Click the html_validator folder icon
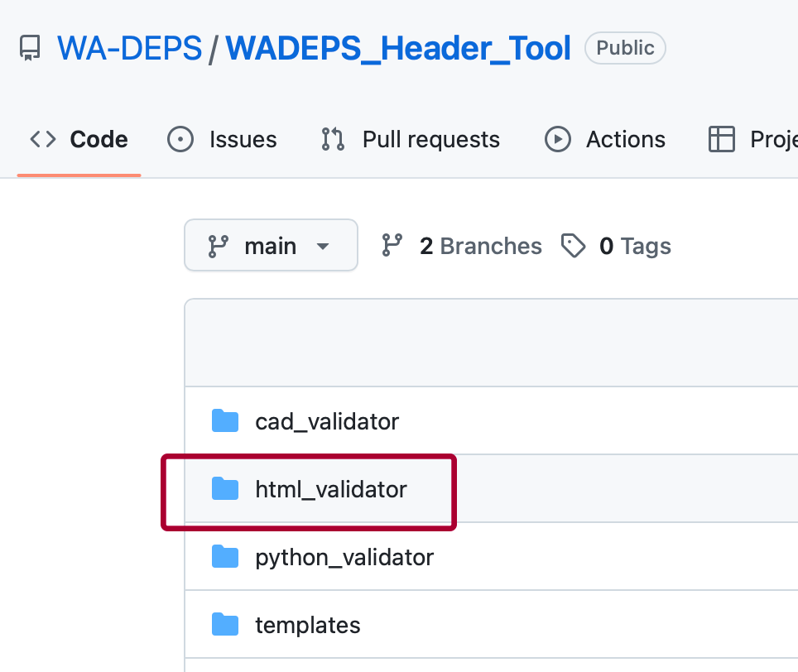 click(x=224, y=488)
